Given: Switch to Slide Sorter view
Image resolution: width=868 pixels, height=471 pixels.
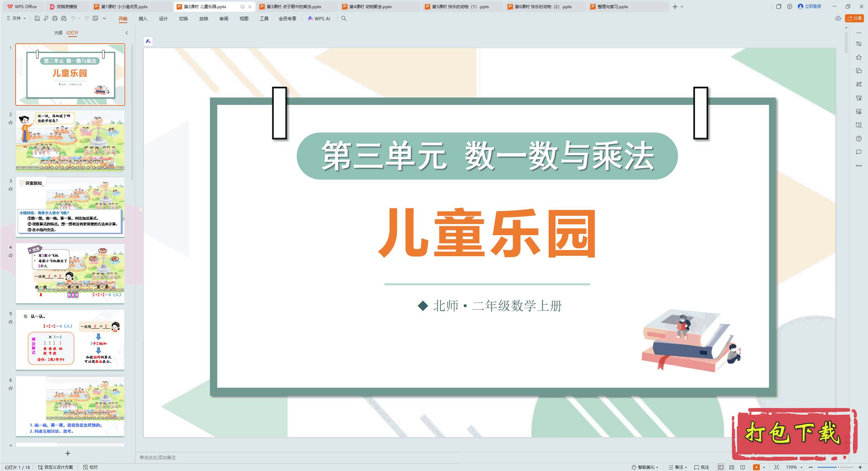Looking at the screenshot, I should (x=732, y=467).
